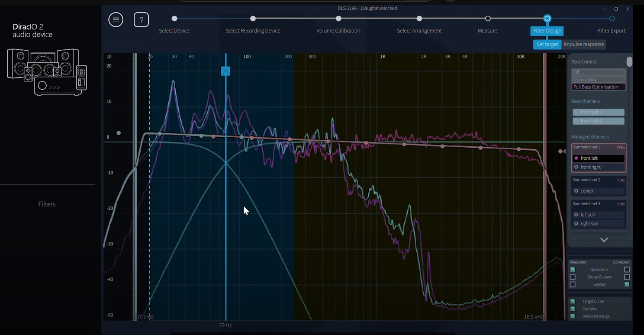Select front sub 2 bass channel
The image size is (644, 335).
click(599, 121)
